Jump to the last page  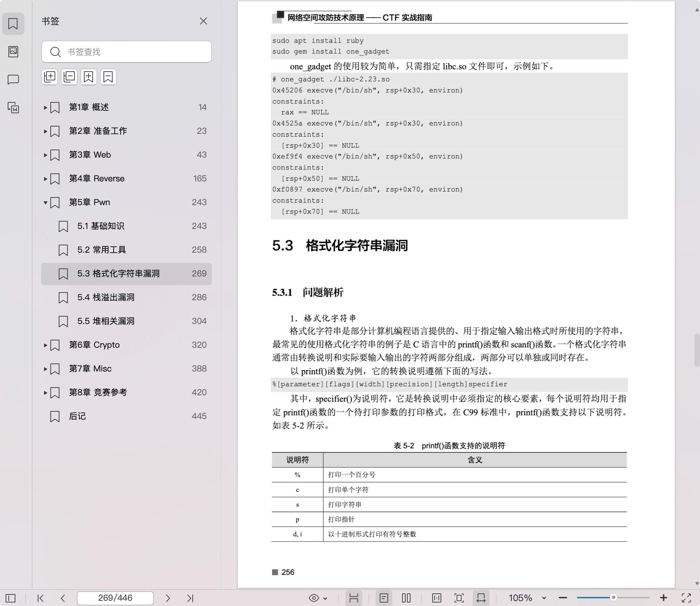[x=190, y=598]
